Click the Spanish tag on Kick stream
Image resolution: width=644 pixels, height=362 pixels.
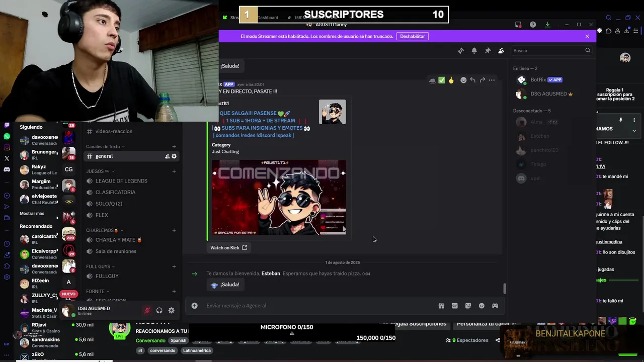point(178,340)
